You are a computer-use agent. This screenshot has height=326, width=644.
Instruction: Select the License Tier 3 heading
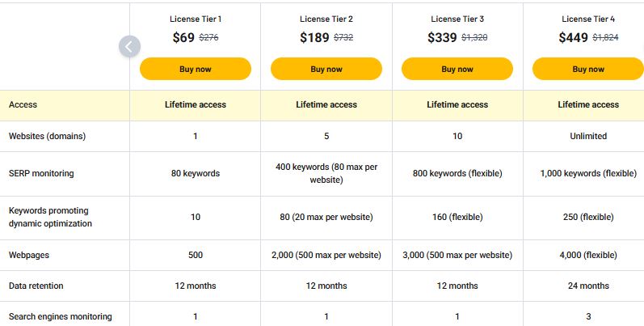coord(457,19)
